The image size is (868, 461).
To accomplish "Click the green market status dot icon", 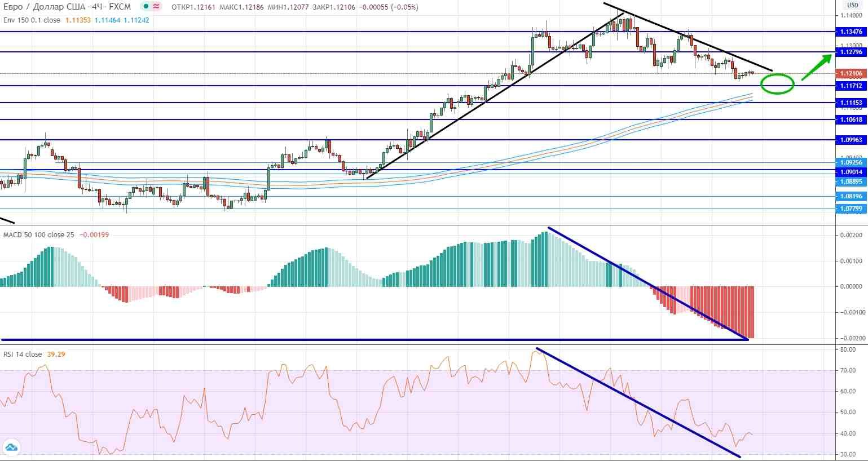I will coord(146,7).
